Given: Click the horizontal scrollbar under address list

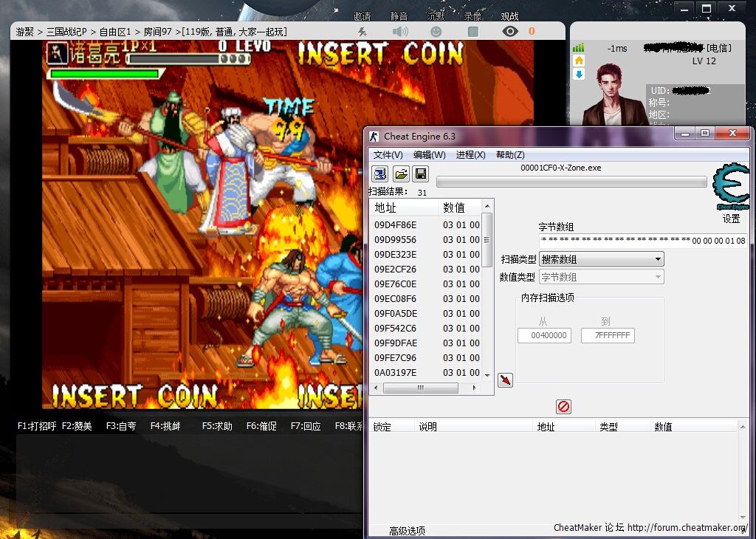Looking at the screenshot, I should pos(421,388).
